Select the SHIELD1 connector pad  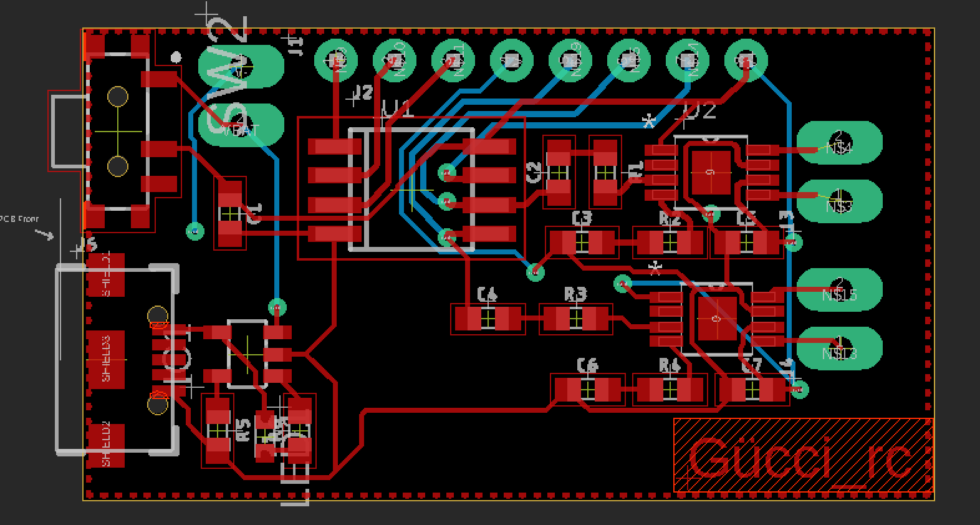(x=107, y=275)
